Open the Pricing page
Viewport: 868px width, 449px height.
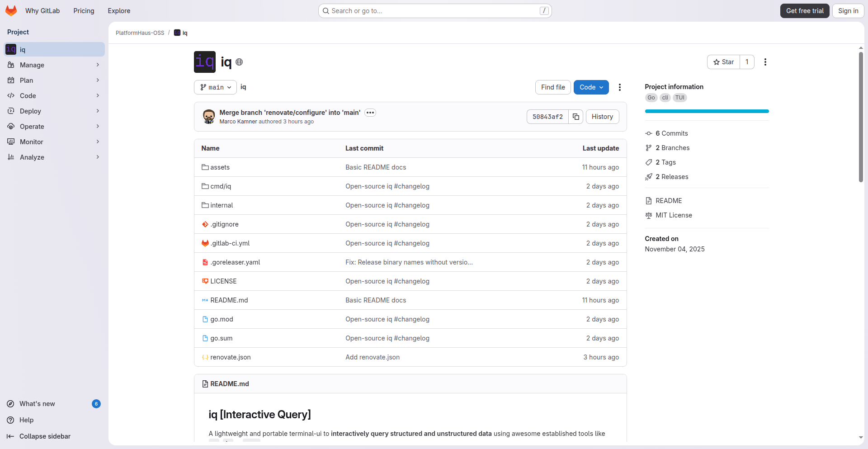click(83, 10)
